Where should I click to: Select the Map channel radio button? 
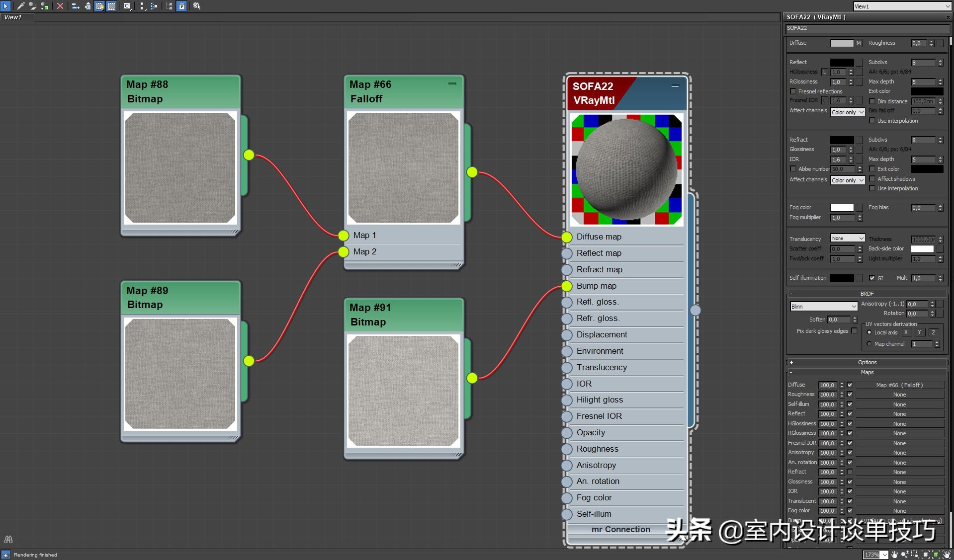coord(869,344)
